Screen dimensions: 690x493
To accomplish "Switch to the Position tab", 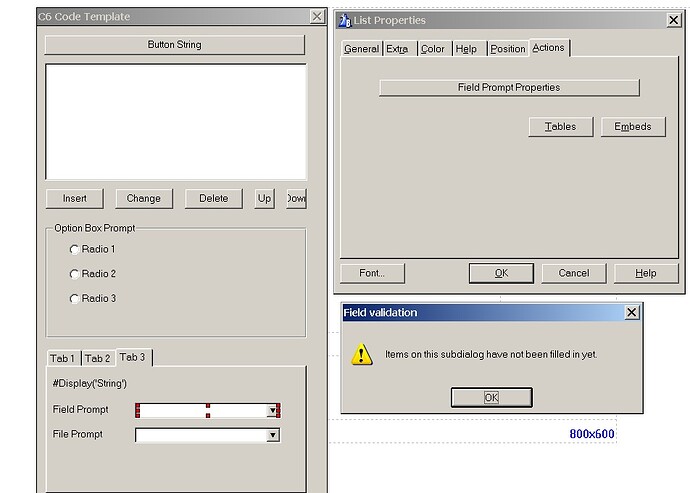I will coord(508,49).
